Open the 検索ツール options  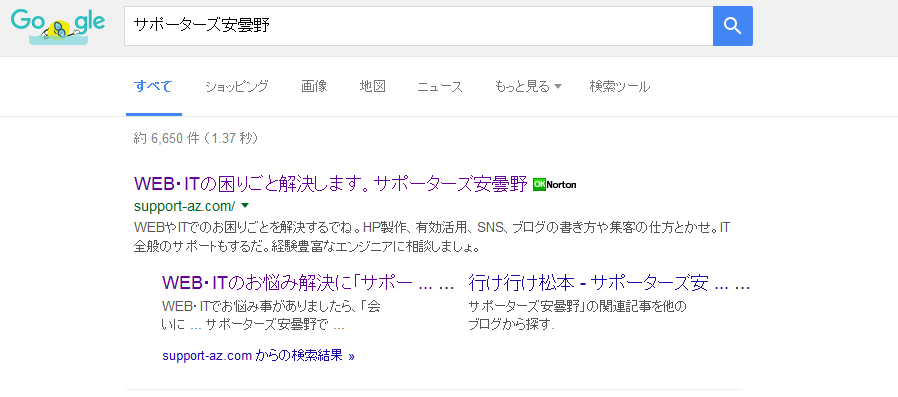(620, 87)
